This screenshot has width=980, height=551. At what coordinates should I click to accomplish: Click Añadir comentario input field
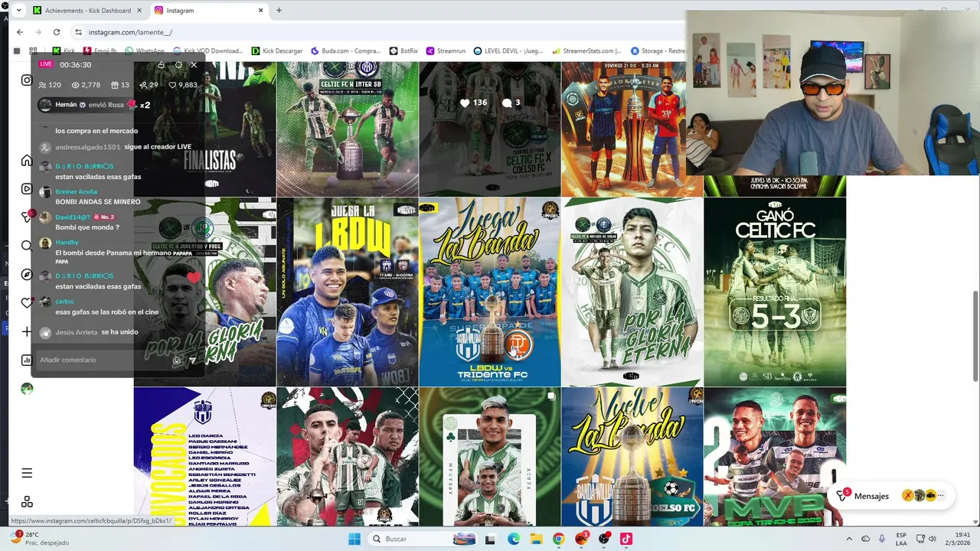103,360
